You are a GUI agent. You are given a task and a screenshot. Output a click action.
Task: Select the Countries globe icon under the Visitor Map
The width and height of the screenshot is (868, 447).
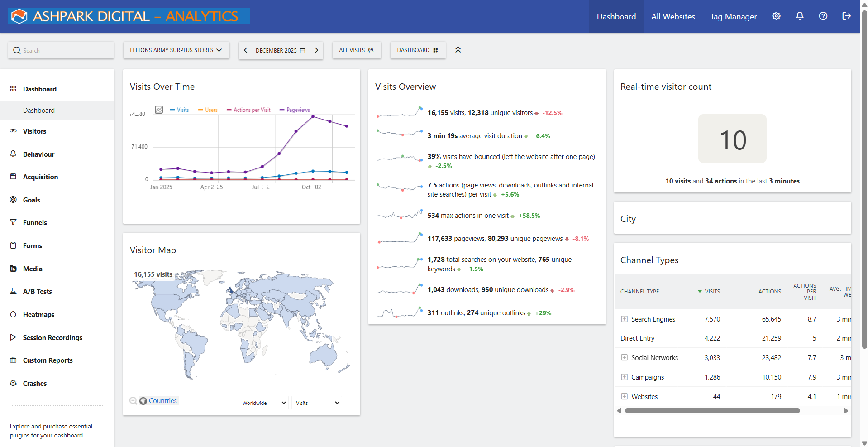coord(143,400)
